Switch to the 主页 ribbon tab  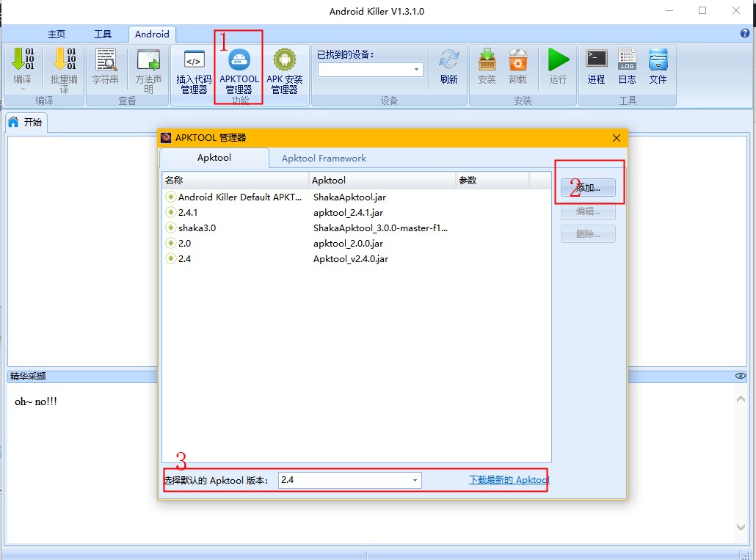click(57, 34)
